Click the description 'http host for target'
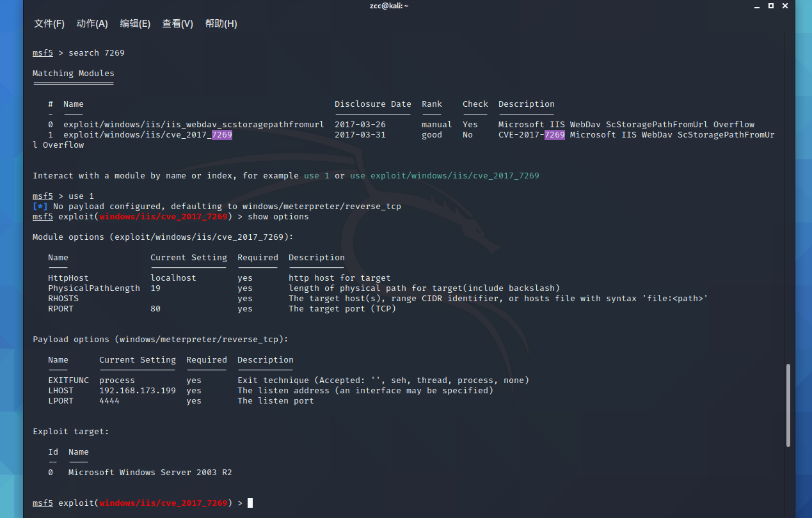The height and width of the screenshot is (518, 812). tap(340, 278)
